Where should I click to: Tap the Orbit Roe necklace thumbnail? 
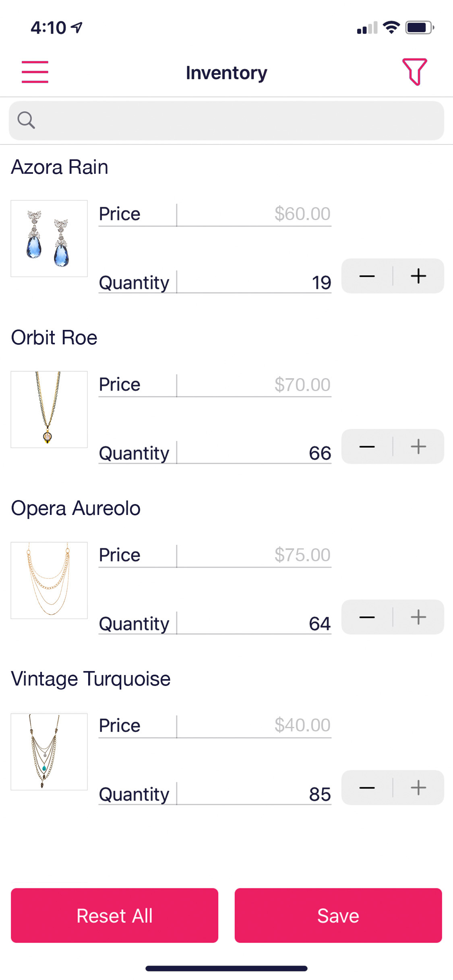(x=49, y=409)
